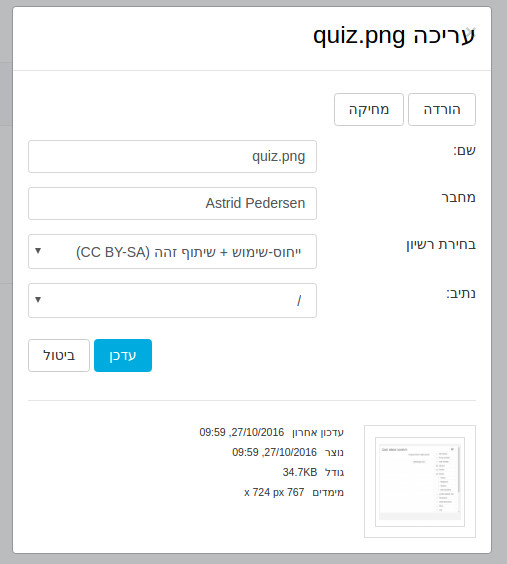The image size is (507, 564).
Task: Click the עדכון אחרון last-modified date
Action: pyautogui.click(x=242, y=432)
